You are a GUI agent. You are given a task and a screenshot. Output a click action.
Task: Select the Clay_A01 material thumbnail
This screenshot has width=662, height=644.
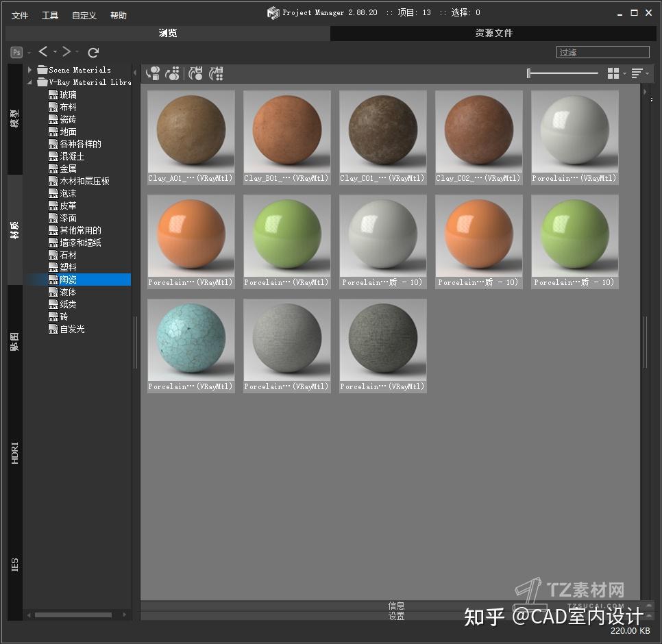(191, 132)
